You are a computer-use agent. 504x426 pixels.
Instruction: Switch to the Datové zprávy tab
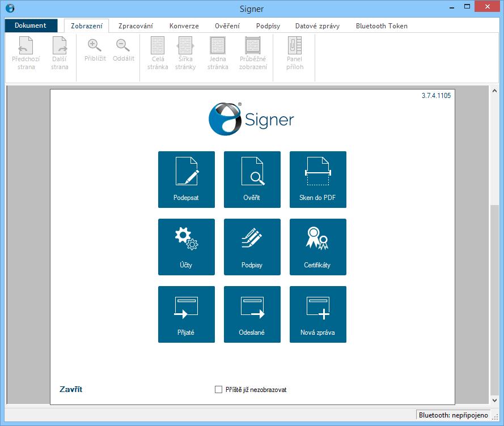click(317, 25)
